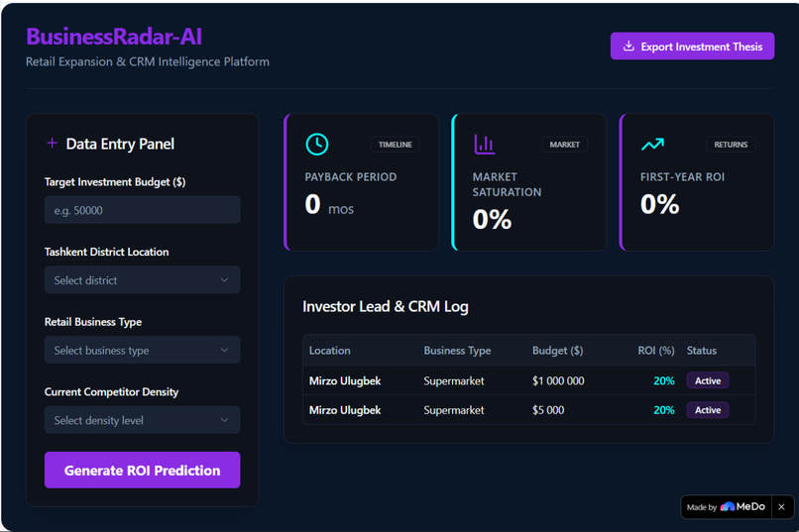The height and width of the screenshot is (532, 799).
Task: Click the TIMELINE tag badge
Action: coord(396,145)
